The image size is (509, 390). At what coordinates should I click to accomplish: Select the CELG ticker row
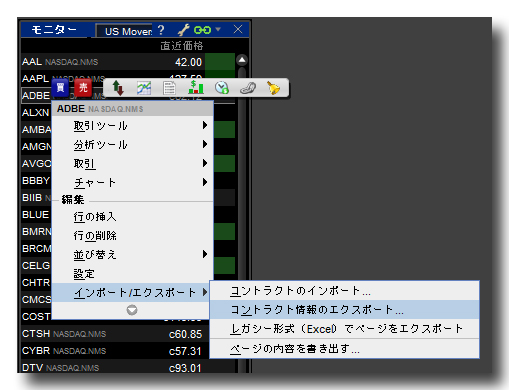click(x=36, y=266)
